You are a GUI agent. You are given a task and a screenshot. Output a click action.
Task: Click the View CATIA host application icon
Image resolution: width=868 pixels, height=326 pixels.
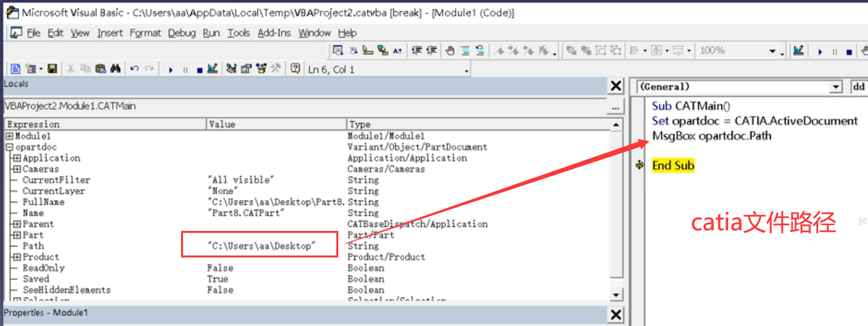16,69
